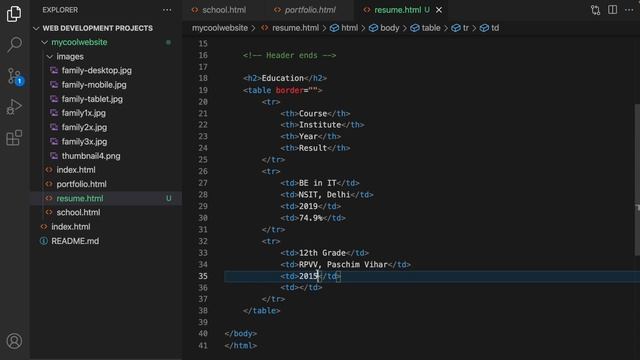
Task: Open family2x.jpg in the explorer
Action: coord(84,127)
